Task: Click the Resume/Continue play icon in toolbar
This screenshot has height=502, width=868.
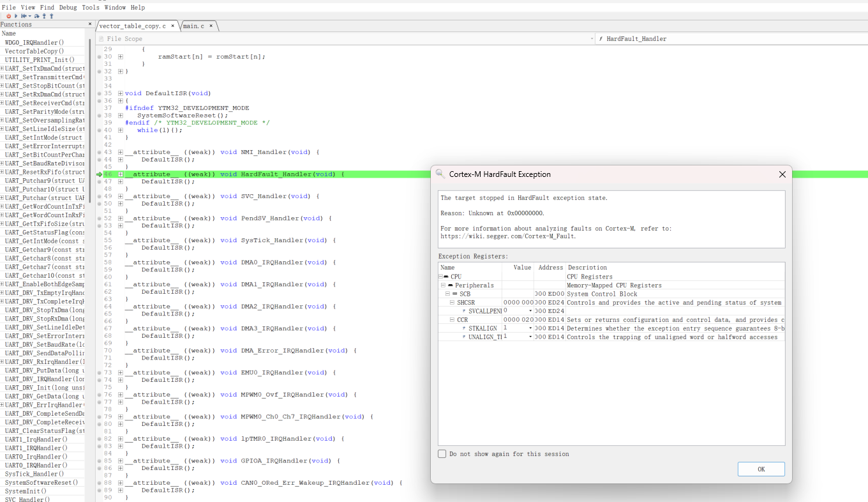Action: 16,16
